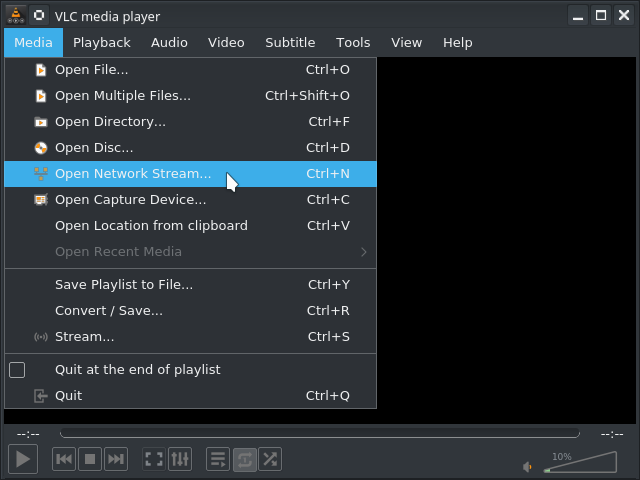
Task: Click the Play button
Action: click(23, 459)
